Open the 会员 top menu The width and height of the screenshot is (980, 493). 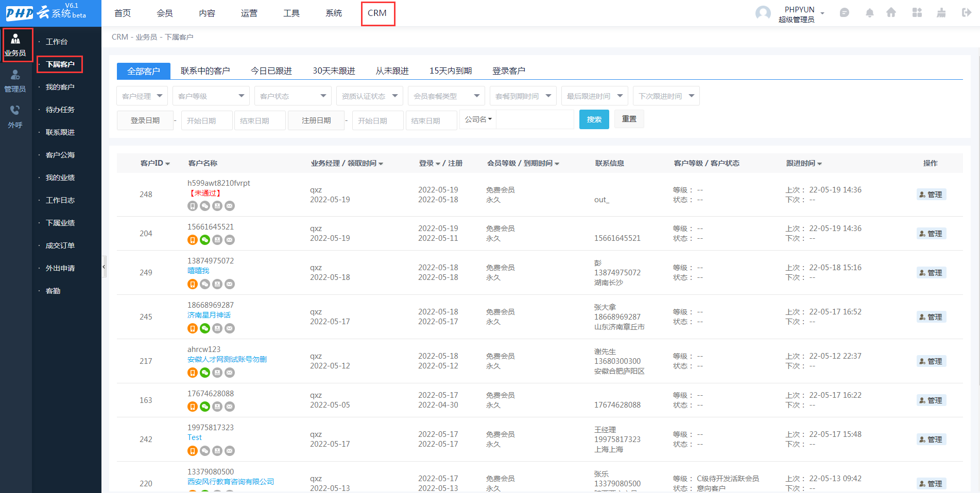tap(165, 13)
